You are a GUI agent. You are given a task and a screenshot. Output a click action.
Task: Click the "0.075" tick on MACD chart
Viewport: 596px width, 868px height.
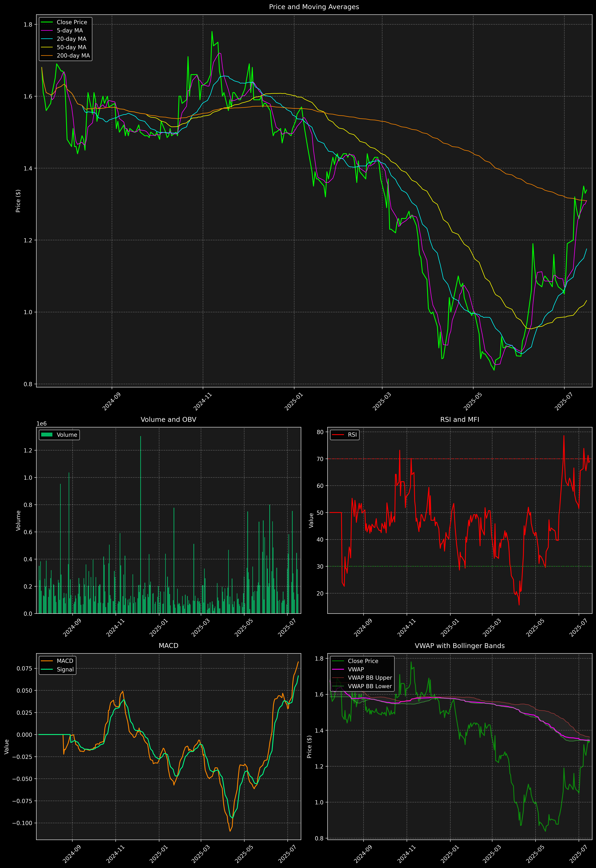click(x=25, y=669)
